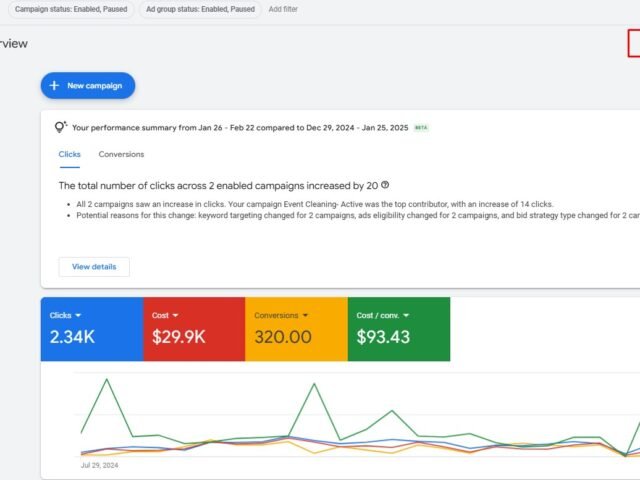
Task: Open the Conversions metric card dropdown
Action: (305, 316)
